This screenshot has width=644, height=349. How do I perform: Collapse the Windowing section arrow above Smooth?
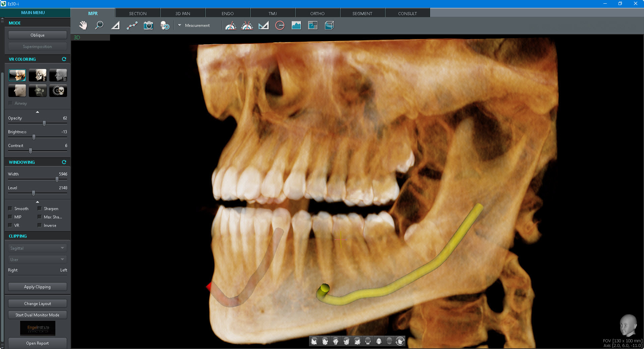[38, 202]
